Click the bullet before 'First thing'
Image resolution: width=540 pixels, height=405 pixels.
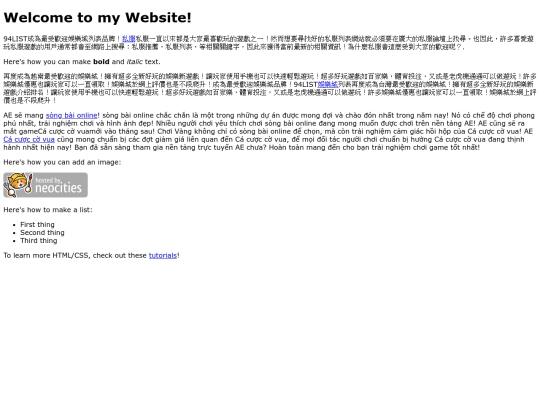(x=14, y=225)
